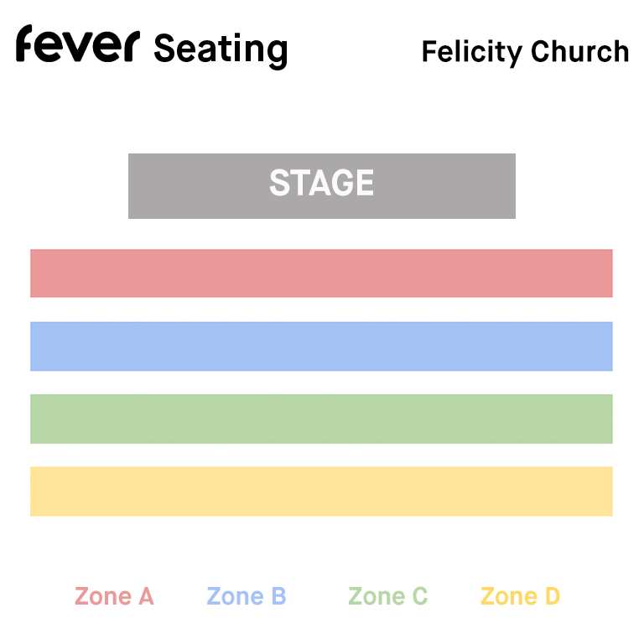Click the Zone B legend label
644x644 pixels.
[x=247, y=597]
